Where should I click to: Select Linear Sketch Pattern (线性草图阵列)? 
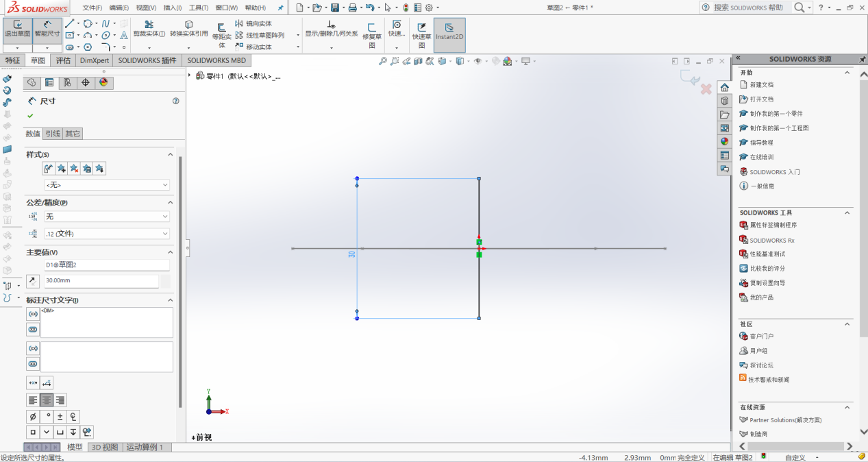[x=260, y=35]
